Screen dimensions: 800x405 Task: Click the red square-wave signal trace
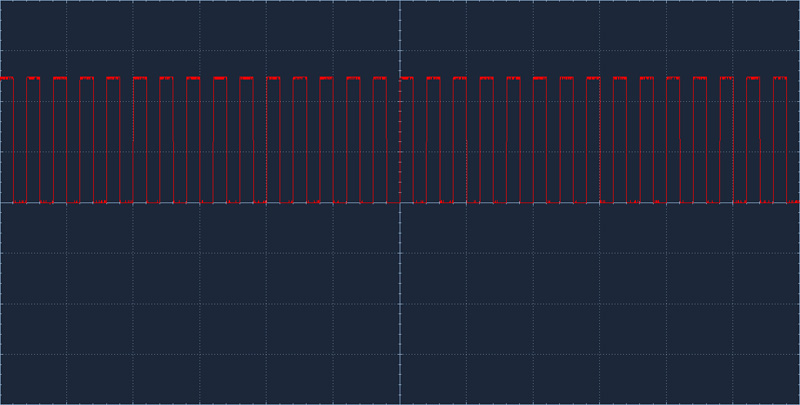pos(400,140)
